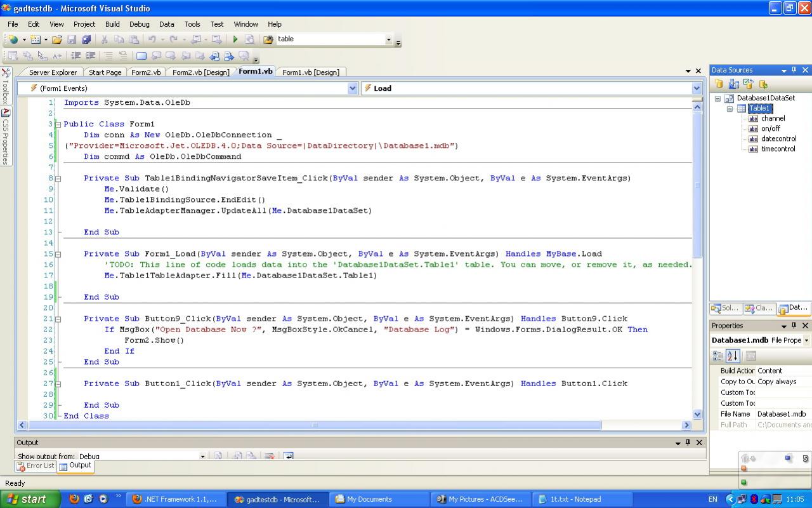Collapse the Button9_Click sub outline

tap(58, 319)
